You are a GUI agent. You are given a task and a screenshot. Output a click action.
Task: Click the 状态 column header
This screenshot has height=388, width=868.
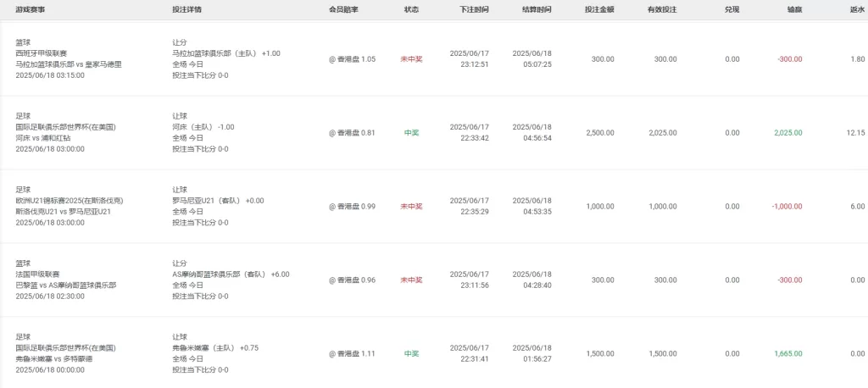tap(411, 10)
